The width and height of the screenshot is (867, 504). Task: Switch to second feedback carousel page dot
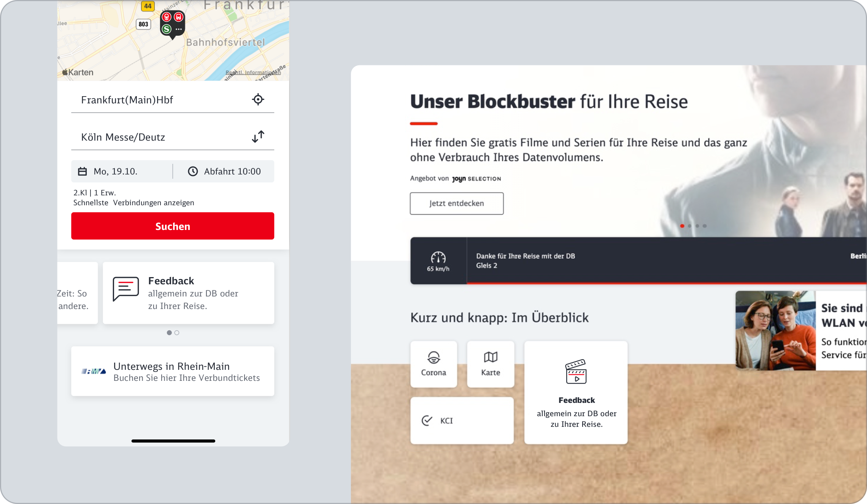coord(177,333)
